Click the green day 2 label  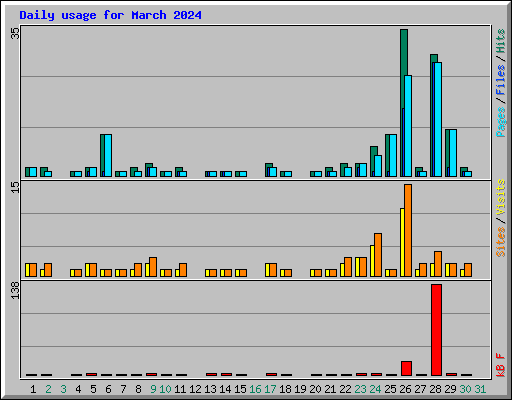tap(48, 389)
